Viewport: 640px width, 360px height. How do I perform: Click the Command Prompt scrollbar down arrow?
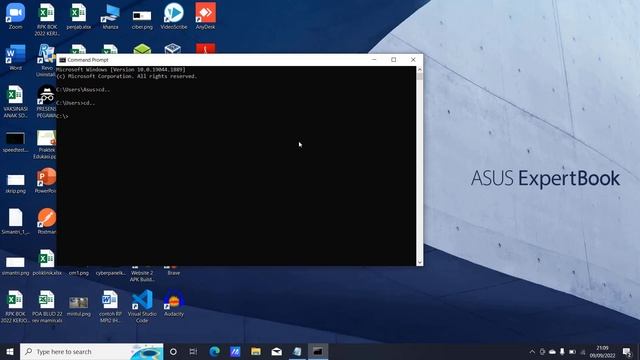420,262
